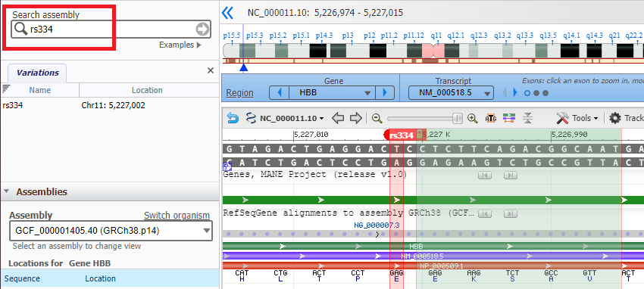The image size is (644, 289).
Task: Click the zoom slider handle
Action: pyautogui.click(x=458, y=119)
